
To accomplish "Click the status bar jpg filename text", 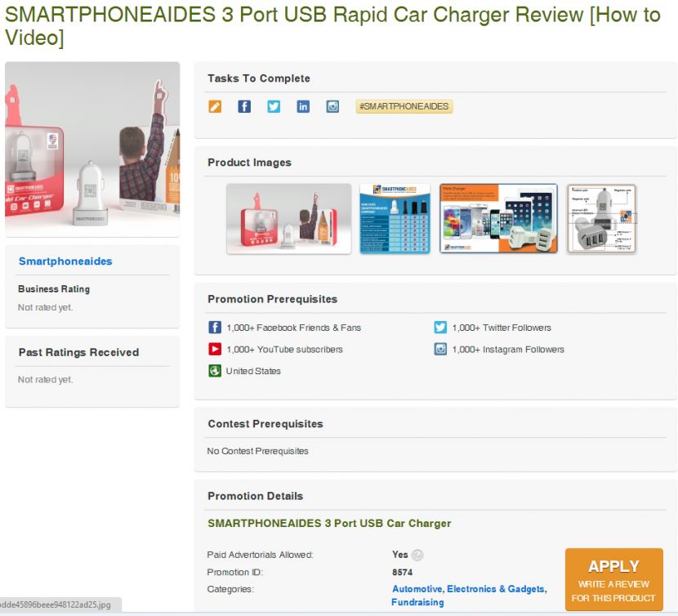I will point(56,605).
